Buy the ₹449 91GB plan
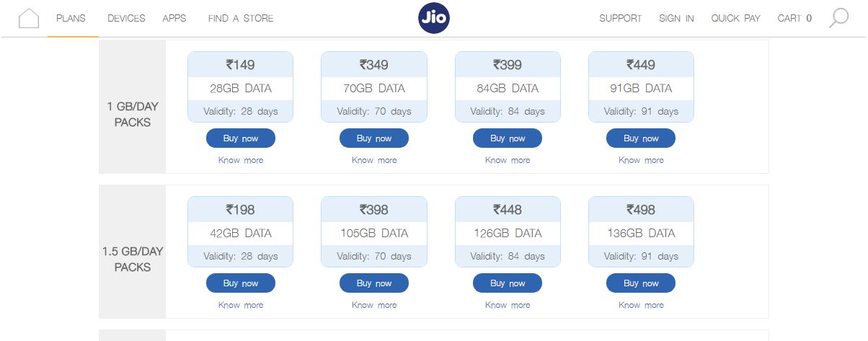The width and height of the screenshot is (868, 341). (x=641, y=138)
